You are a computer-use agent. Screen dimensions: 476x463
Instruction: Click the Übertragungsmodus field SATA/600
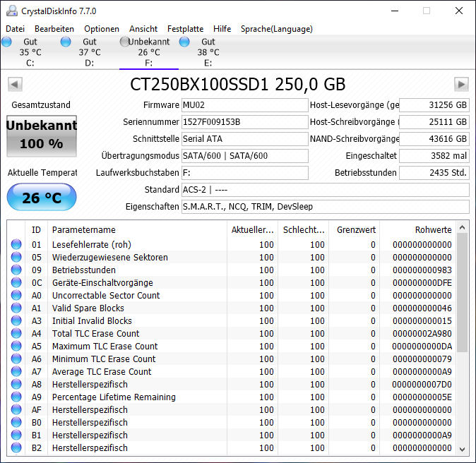tap(244, 156)
